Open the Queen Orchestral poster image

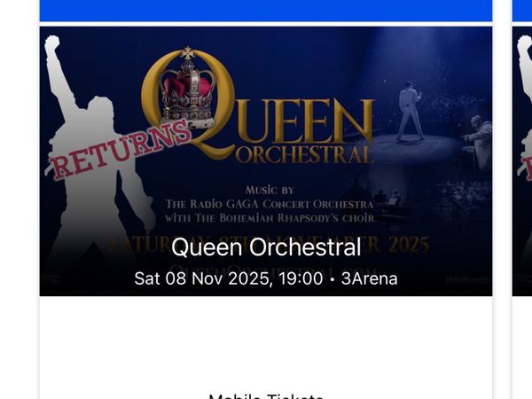click(x=266, y=161)
